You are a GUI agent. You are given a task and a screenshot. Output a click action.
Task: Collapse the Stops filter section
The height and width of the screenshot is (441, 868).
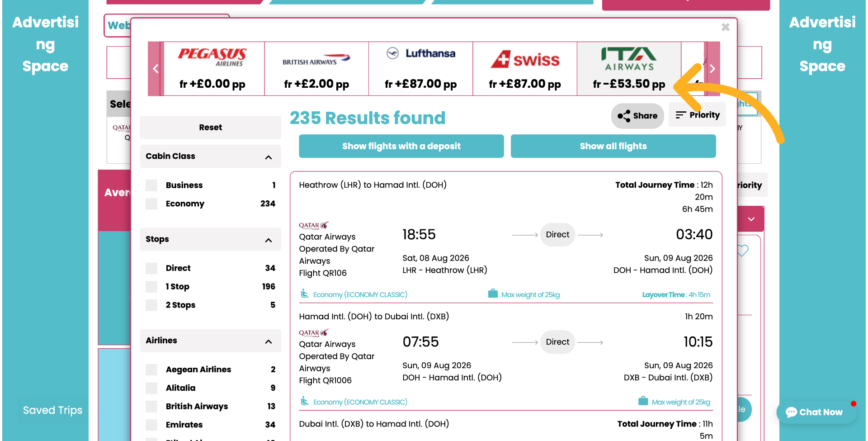point(268,240)
